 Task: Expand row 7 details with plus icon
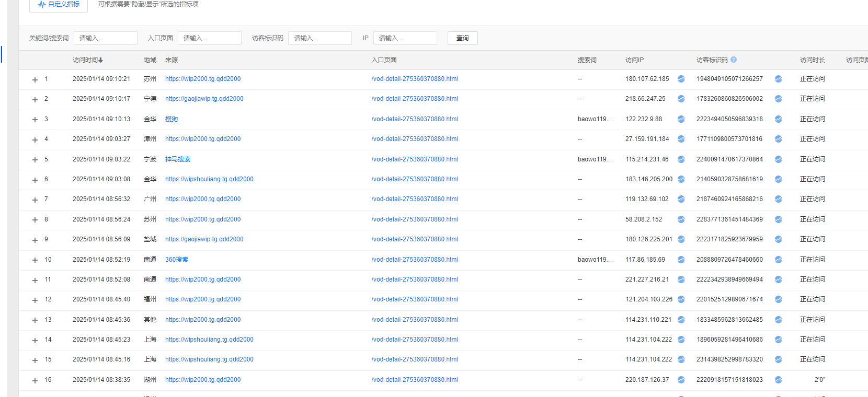pyautogui.click(x=35, y=200)
